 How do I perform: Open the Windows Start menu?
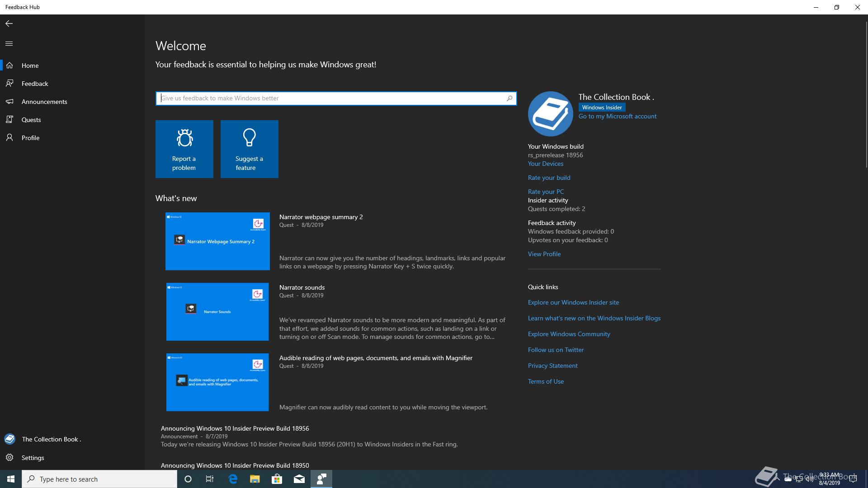[x=11, y=479]
